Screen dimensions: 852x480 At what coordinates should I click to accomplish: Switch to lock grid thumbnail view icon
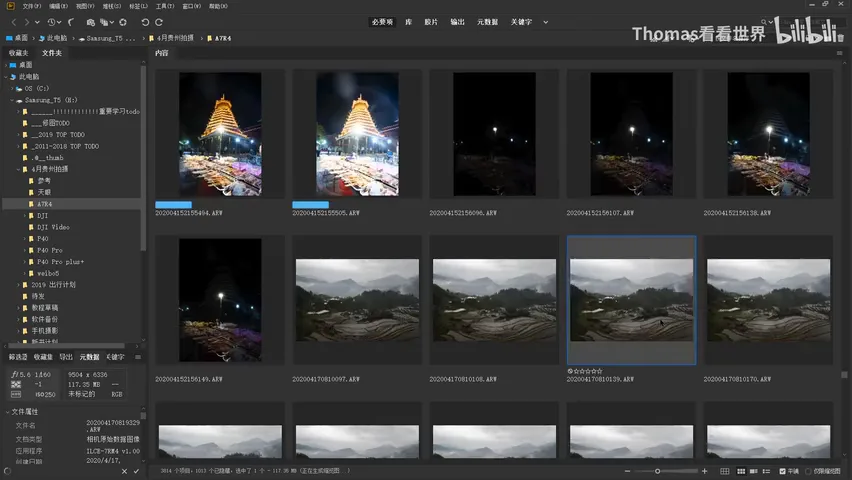(x=724, y=471)
